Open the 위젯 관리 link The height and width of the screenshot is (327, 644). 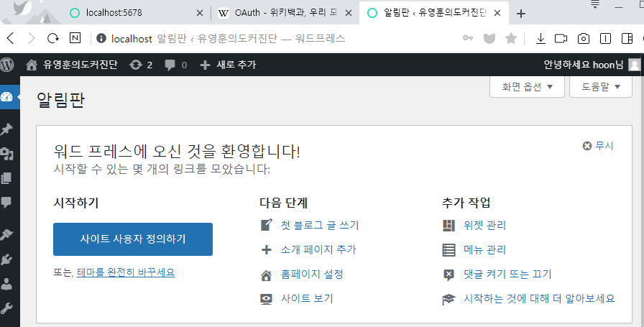point(484,225)
